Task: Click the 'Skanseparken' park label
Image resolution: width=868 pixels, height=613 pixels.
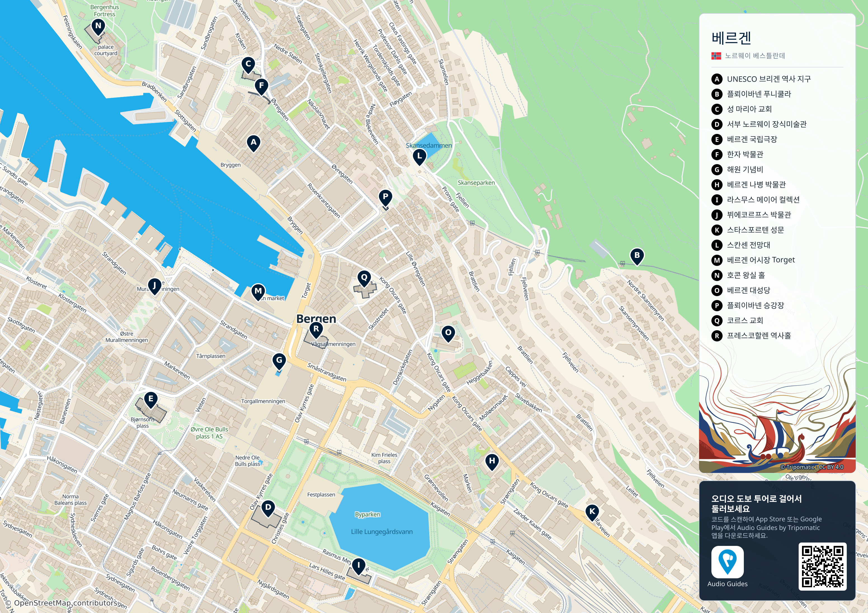Action: (x=476, y=183)
